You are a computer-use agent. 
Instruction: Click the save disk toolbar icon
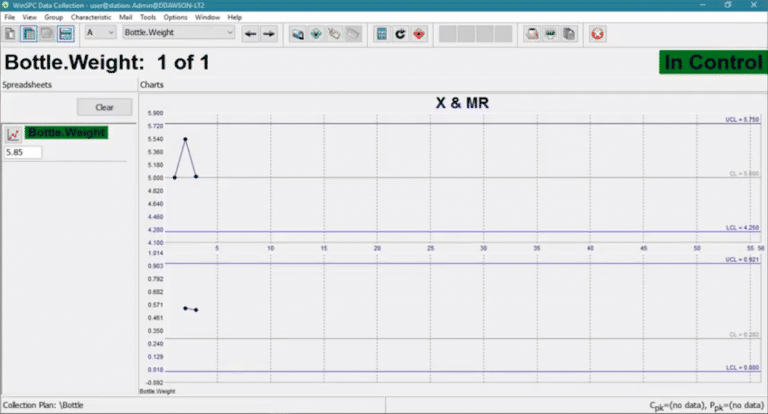(x=65, y=33)
